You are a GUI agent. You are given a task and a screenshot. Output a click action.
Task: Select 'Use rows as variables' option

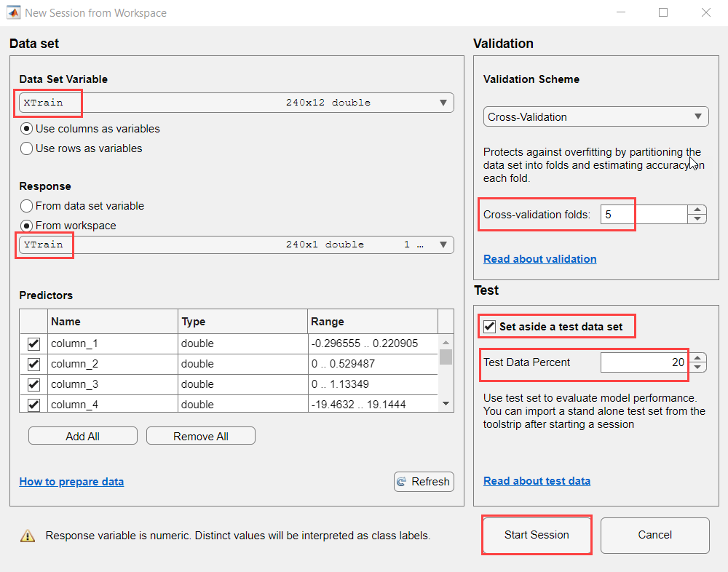tap(27, 148)
